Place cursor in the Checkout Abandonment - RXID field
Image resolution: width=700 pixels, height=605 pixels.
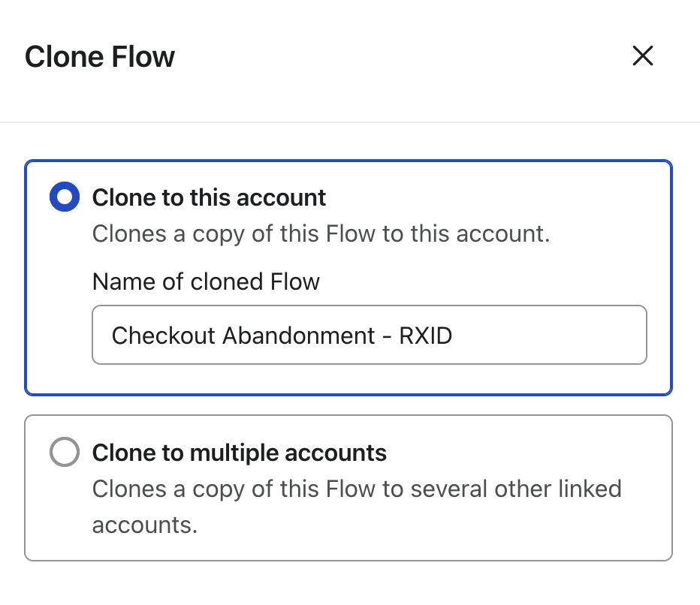pos(370,335)
